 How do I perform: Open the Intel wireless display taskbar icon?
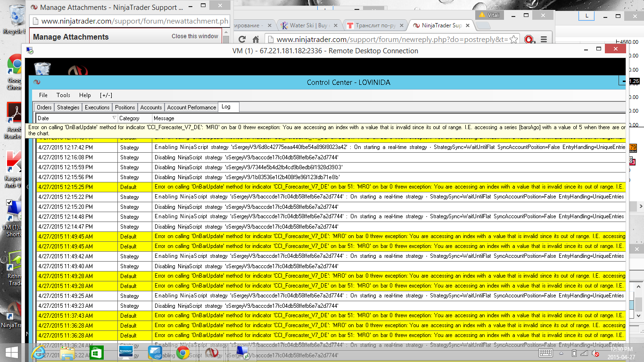coord(155,352)
